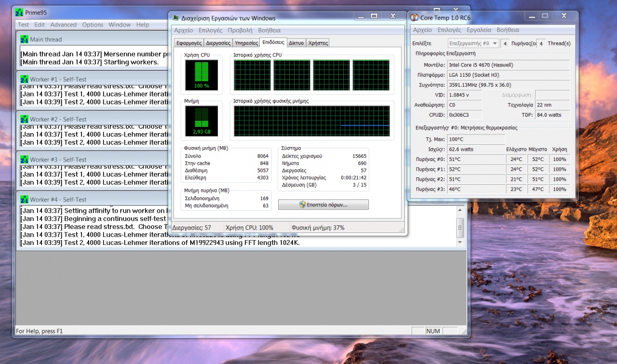This screenshot has height=364, width=617.
Task: Switch to the Διεργασίες tab
Action: [218, 43]
